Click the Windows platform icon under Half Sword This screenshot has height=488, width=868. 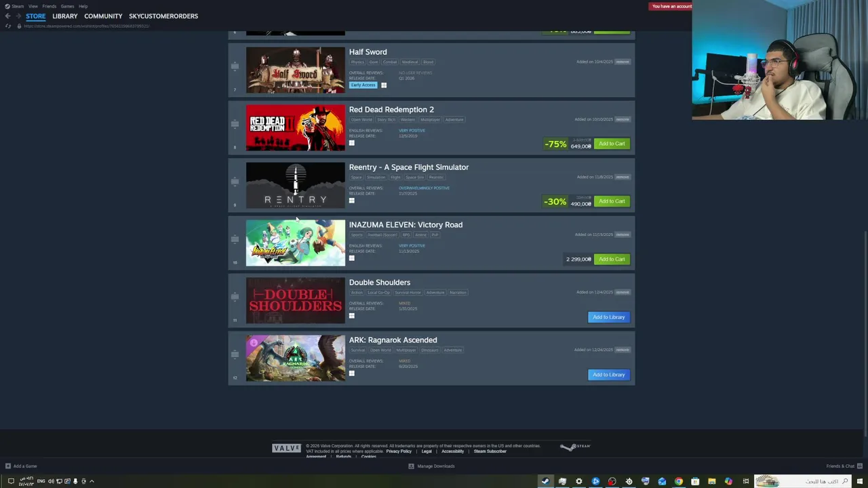coord(384,85)
